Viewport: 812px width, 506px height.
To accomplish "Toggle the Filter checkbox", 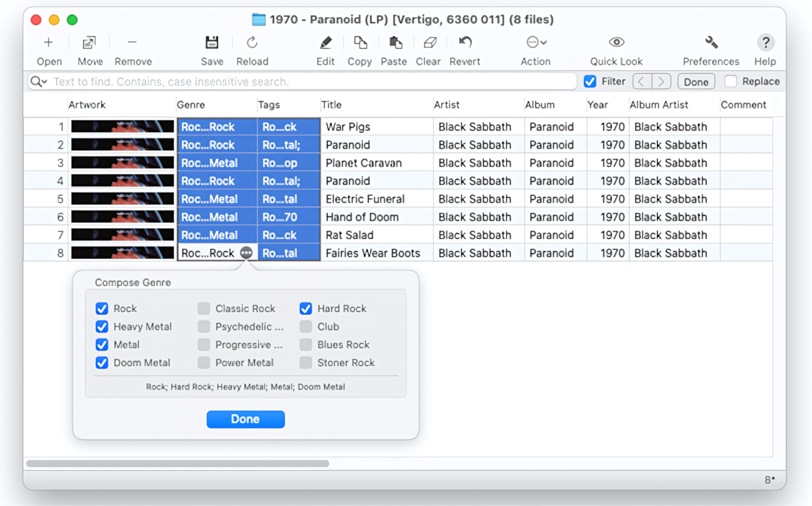I will coord(590,82).
